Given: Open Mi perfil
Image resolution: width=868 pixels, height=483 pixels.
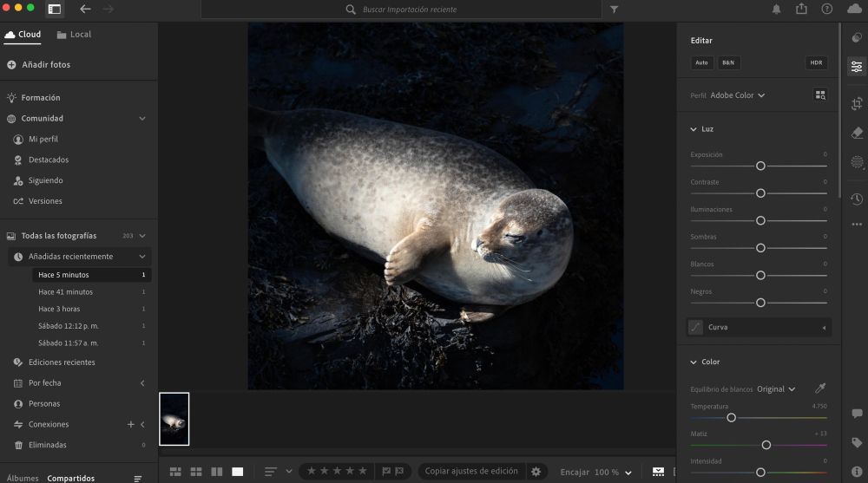Looking at the screenshot, I should tap(43, 140).
